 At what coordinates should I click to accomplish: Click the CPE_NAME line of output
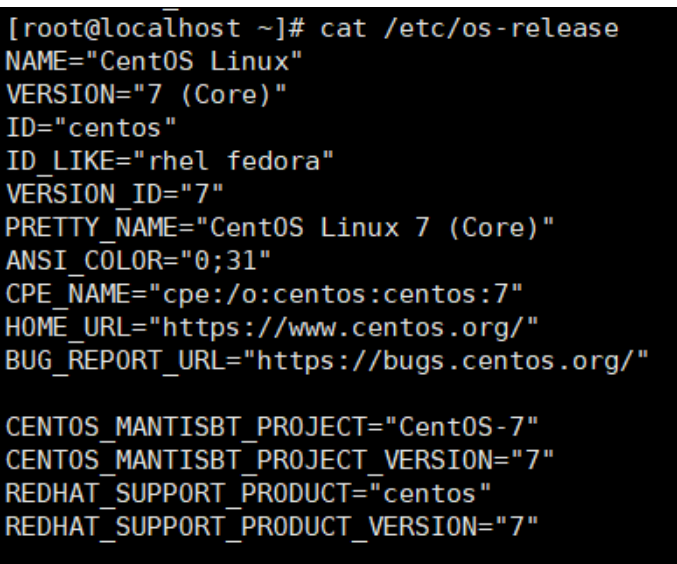(264, 294)
